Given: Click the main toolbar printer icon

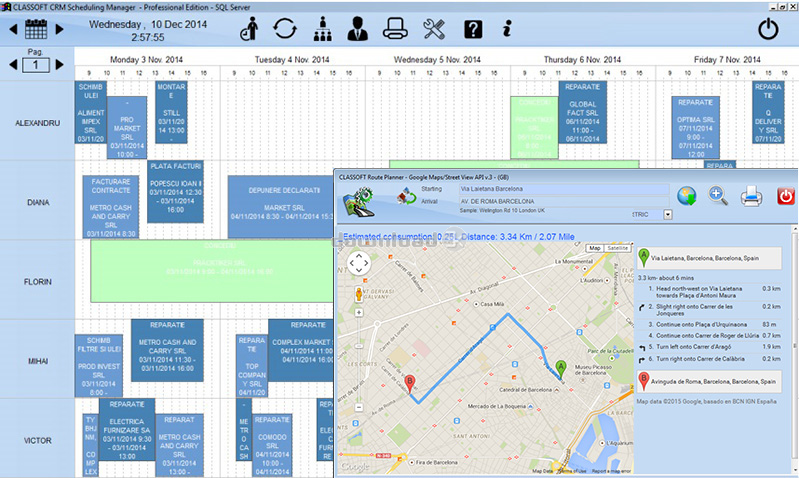Looking at the screenshot, I should click(x=395, y=29).
